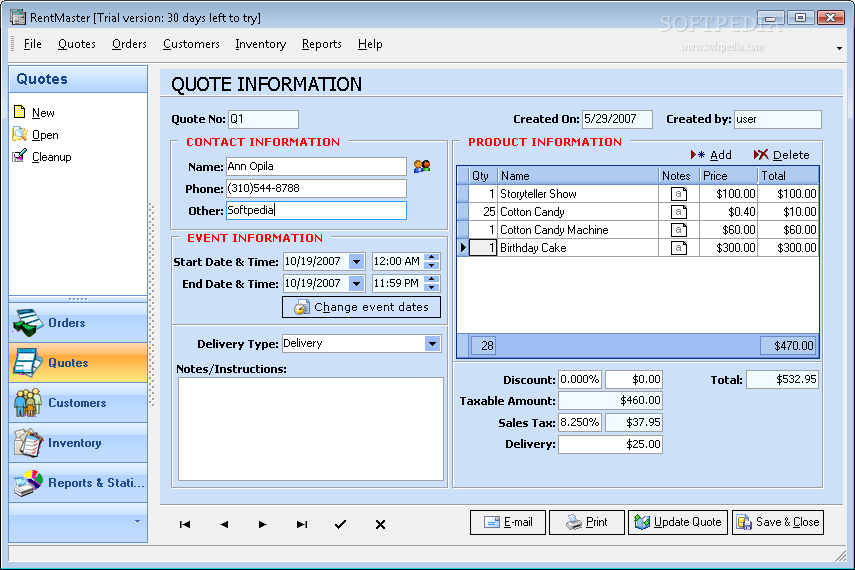Open the Customers menu
Viewport: 855px width, 570px height.
tap(191, 44)
